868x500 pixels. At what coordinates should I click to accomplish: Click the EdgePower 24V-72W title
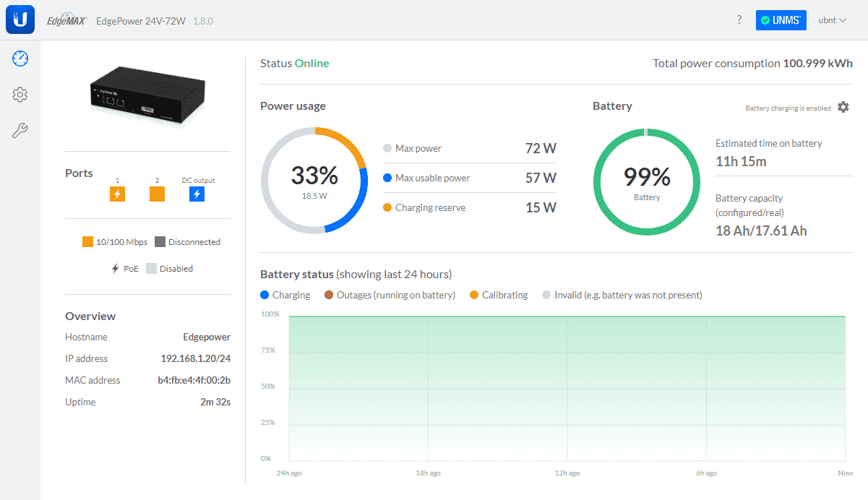[x=141, y=21]
